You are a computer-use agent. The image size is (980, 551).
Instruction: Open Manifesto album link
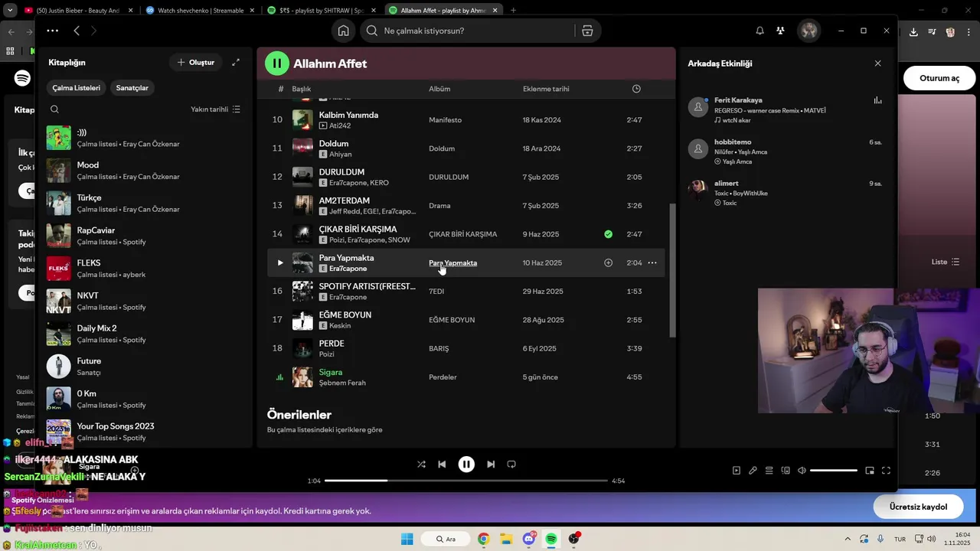(445, 120)
